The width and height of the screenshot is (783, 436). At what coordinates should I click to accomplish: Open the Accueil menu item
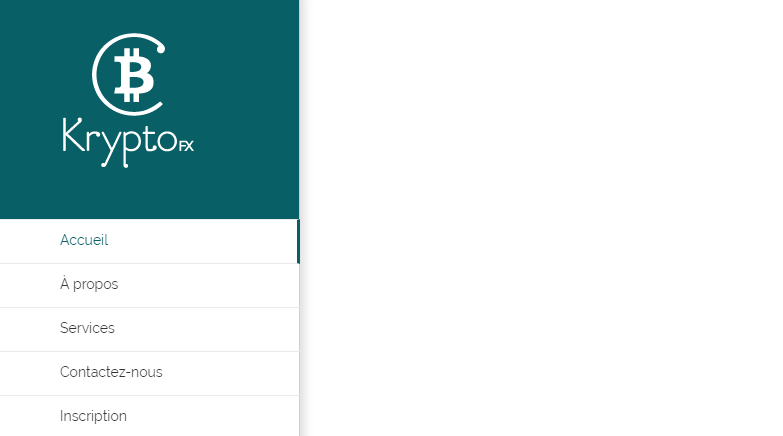coord(149,241)
